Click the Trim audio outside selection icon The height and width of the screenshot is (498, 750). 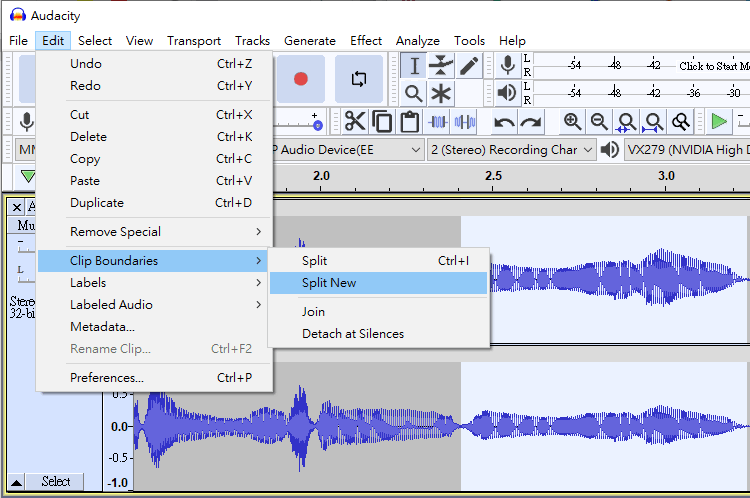coord(437,122)
